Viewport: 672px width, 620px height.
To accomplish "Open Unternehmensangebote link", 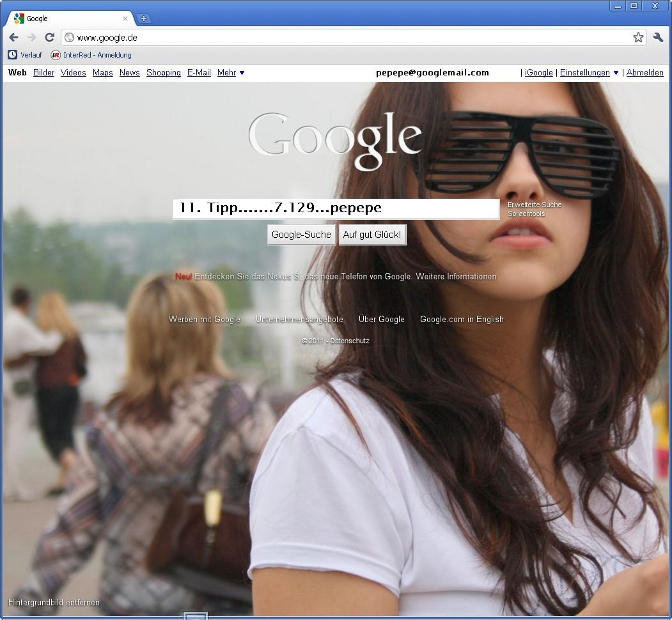I will [x=299, y=319].
